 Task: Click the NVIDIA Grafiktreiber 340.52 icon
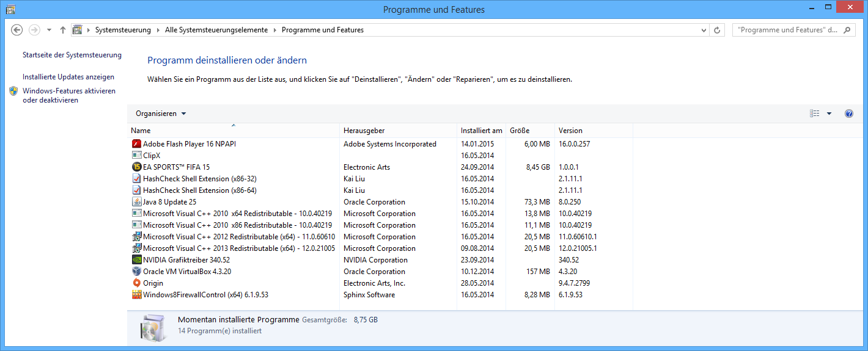137,260
